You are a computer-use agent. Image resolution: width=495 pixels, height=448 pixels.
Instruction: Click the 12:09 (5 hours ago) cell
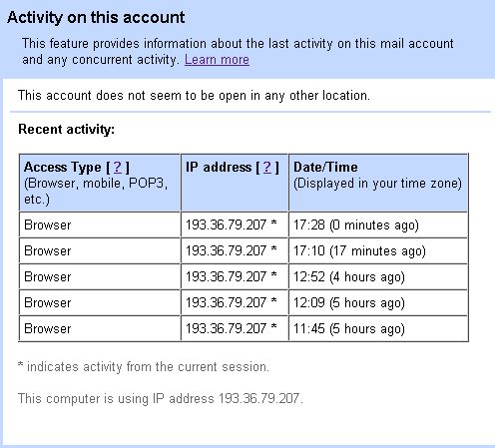pos(378,303)
